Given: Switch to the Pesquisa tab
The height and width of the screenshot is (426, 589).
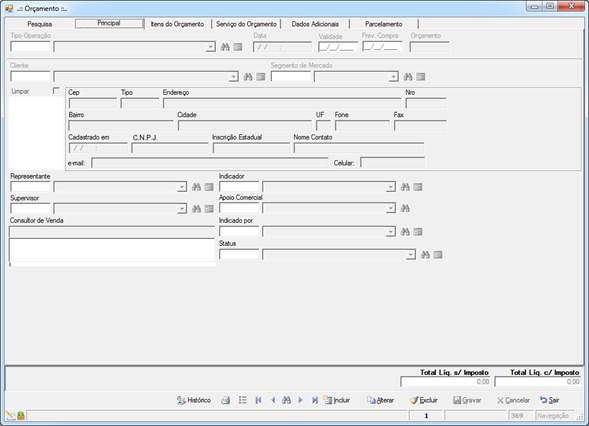Looking at the screenshot, I should tap(40, 24).
